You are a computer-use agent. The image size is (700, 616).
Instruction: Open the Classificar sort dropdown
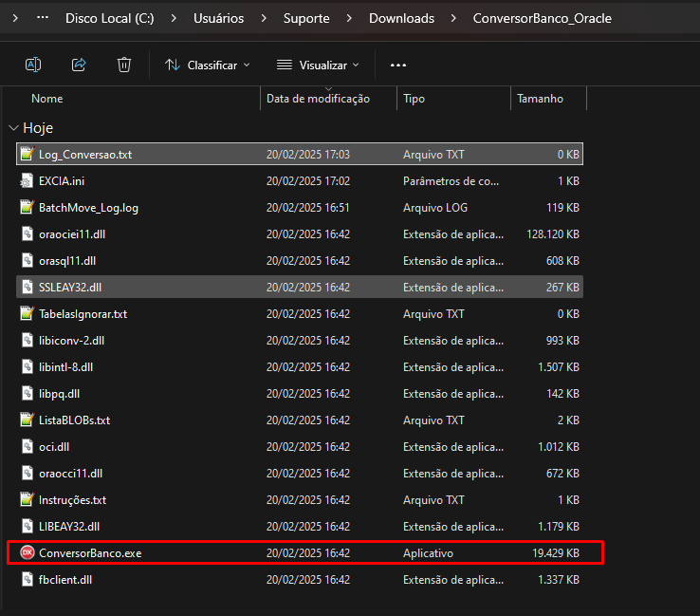(x=208, y=65)
